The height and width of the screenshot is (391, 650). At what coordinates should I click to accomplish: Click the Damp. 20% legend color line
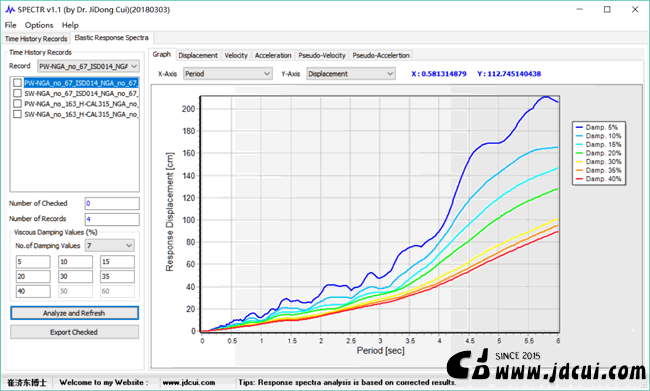[x=579, y=153]
